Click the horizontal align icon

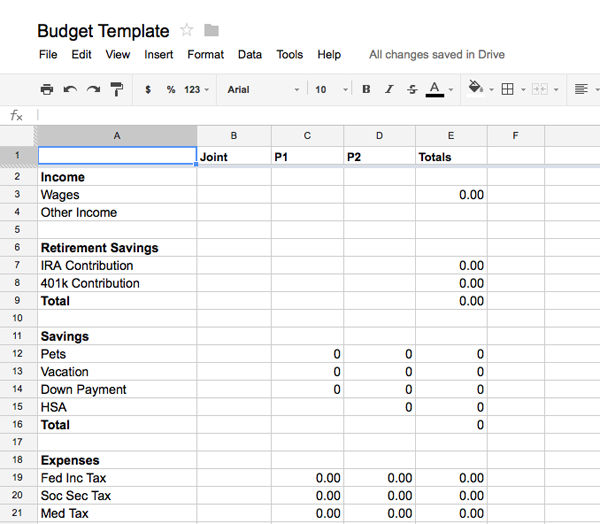(x=581, y=90)
